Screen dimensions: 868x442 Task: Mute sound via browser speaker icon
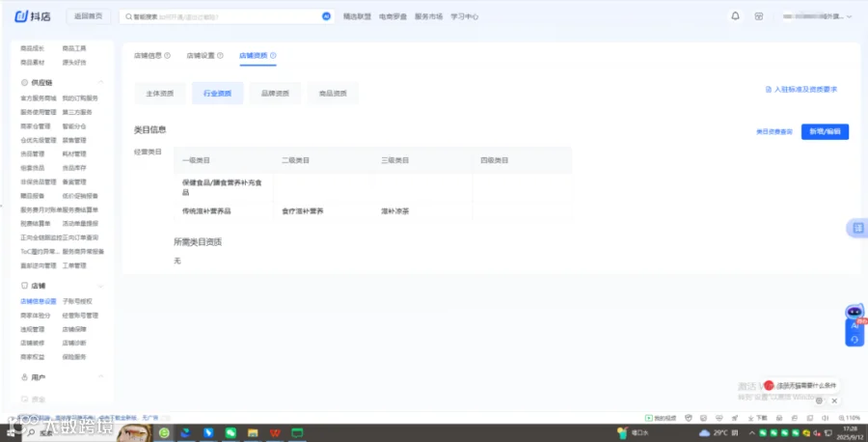[x=825, y=418]
